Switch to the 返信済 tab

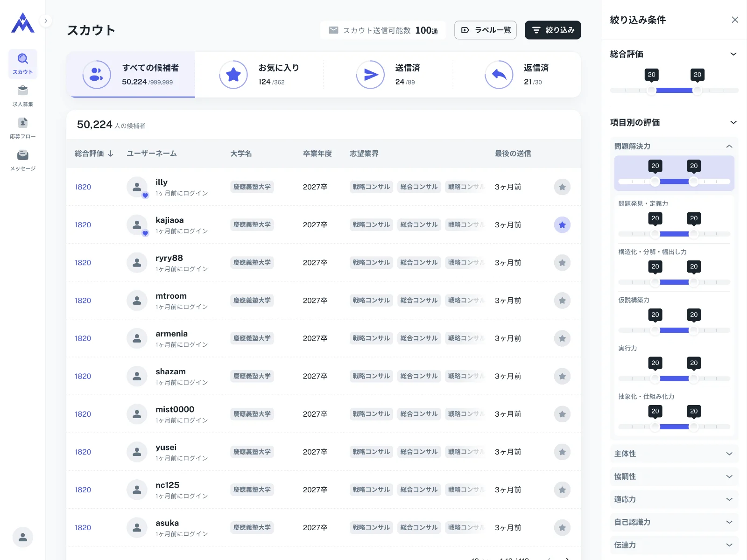tap(516, 75)
